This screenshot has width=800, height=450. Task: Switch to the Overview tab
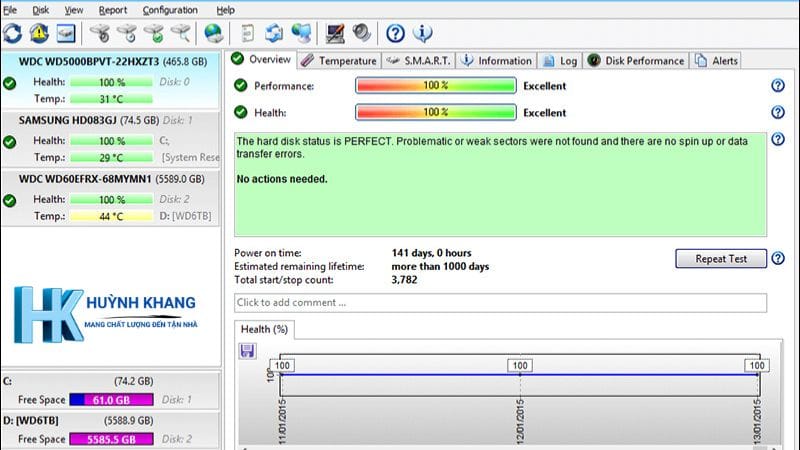(x=261, y=59)
